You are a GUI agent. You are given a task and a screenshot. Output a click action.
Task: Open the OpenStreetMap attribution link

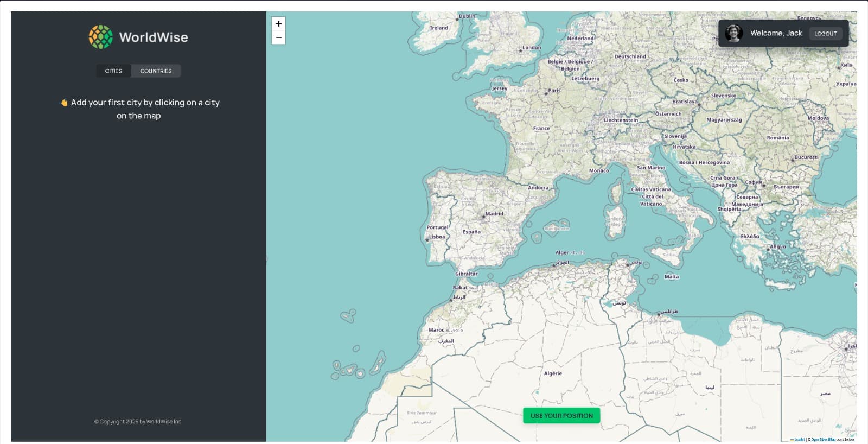coord(823,440)
